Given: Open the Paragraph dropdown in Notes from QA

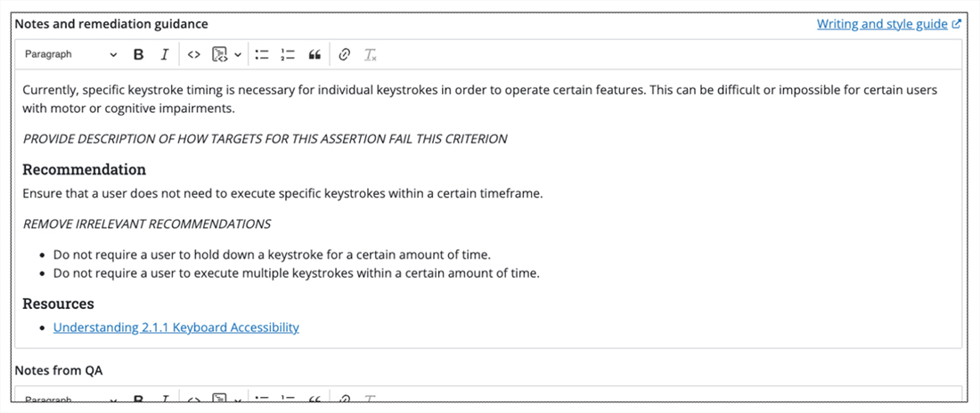Looking at the screenshot, I should tap(70, 399).
